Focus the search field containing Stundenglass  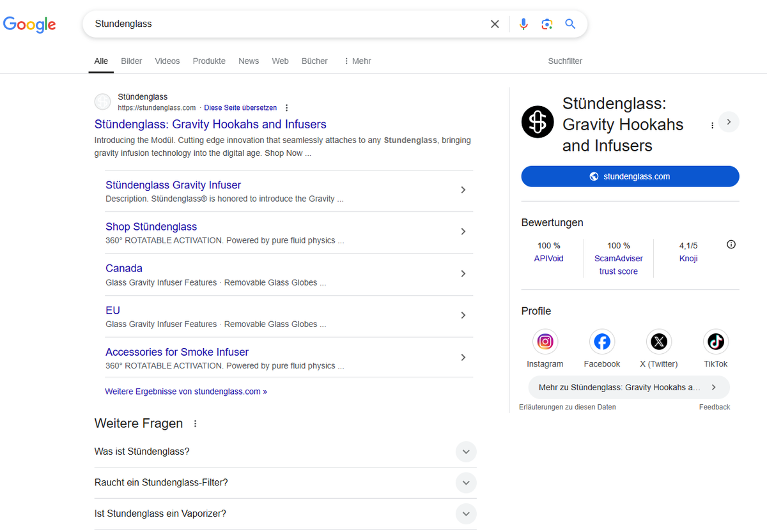288,24
